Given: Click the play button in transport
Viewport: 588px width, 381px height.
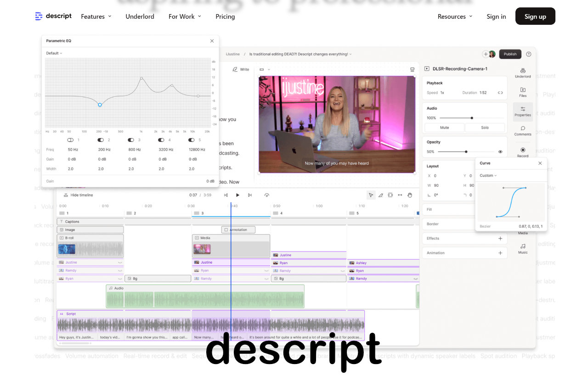Looking at the screenshot, I should point(237,195).
